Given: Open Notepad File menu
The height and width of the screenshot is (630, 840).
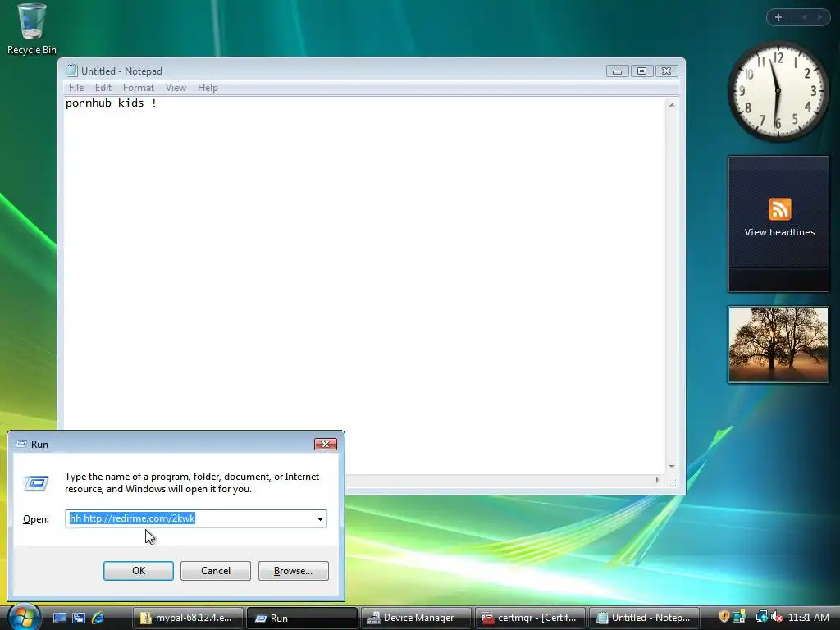Looking at the screenshot, I should (x=76, y=87).
